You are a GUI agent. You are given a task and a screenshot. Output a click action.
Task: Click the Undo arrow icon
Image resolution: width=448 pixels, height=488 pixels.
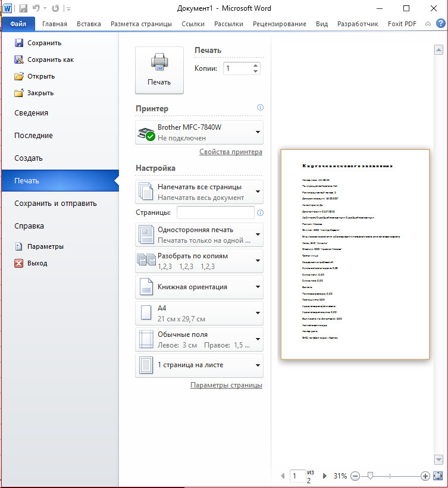click(x=36, y=8)
